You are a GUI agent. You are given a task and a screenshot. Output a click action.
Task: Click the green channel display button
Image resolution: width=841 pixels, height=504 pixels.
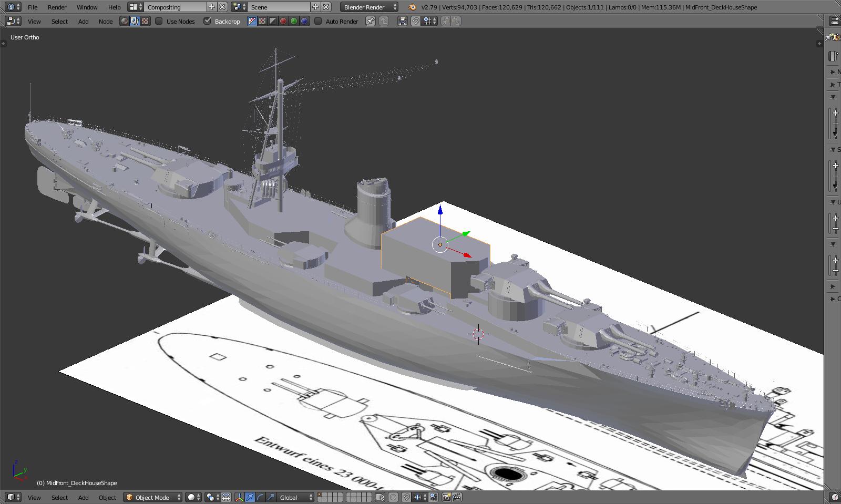[294, 22]
